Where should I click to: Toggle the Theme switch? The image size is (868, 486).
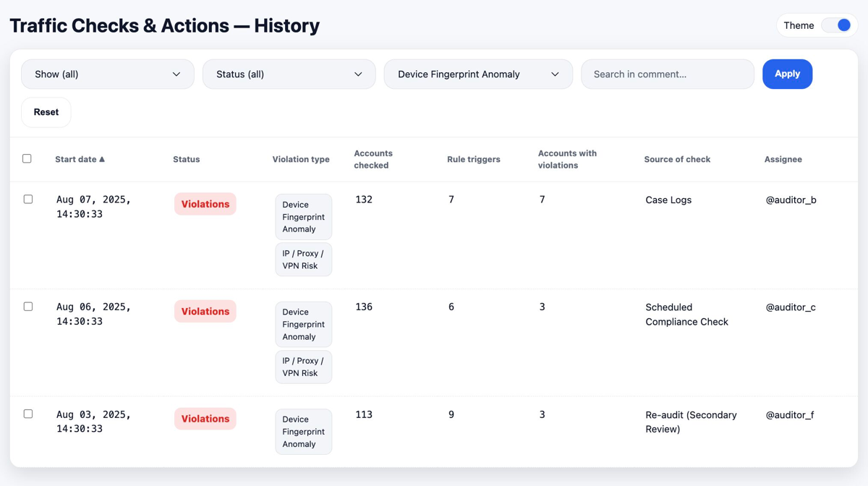(x=835, y=25)
